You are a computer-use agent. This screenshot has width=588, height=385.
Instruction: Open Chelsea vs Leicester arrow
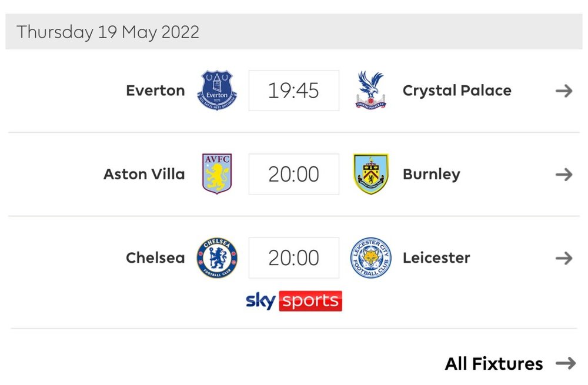564,258
